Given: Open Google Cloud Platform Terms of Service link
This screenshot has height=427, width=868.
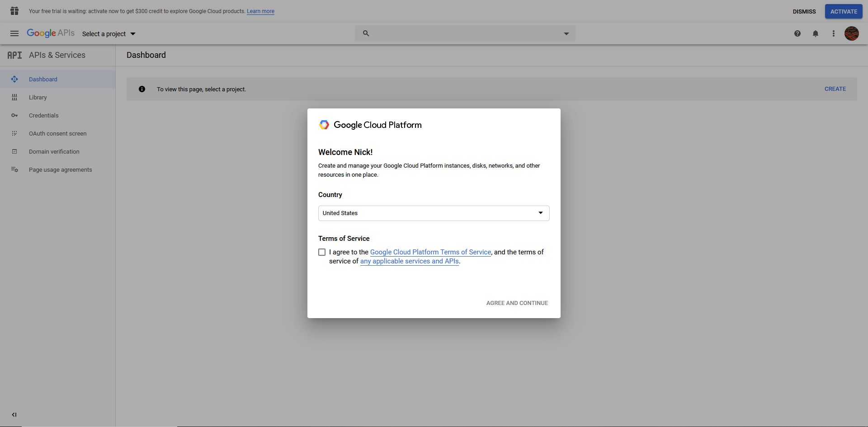Looking at the screenshot, I should point(430,252).
